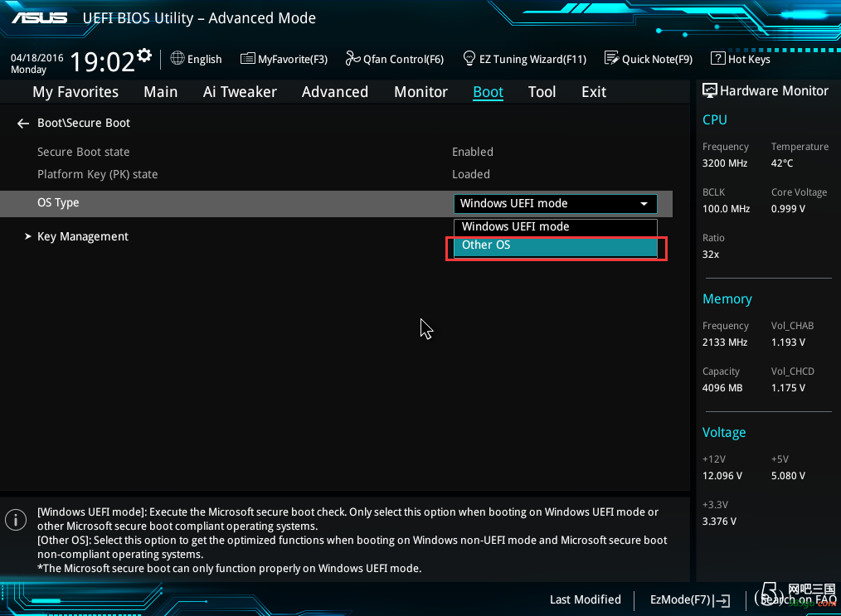The width and height of the screenshot is (841, 616).
Task: Launch EZ Tuning Wizard(F11) label
Action: point(532,59)
